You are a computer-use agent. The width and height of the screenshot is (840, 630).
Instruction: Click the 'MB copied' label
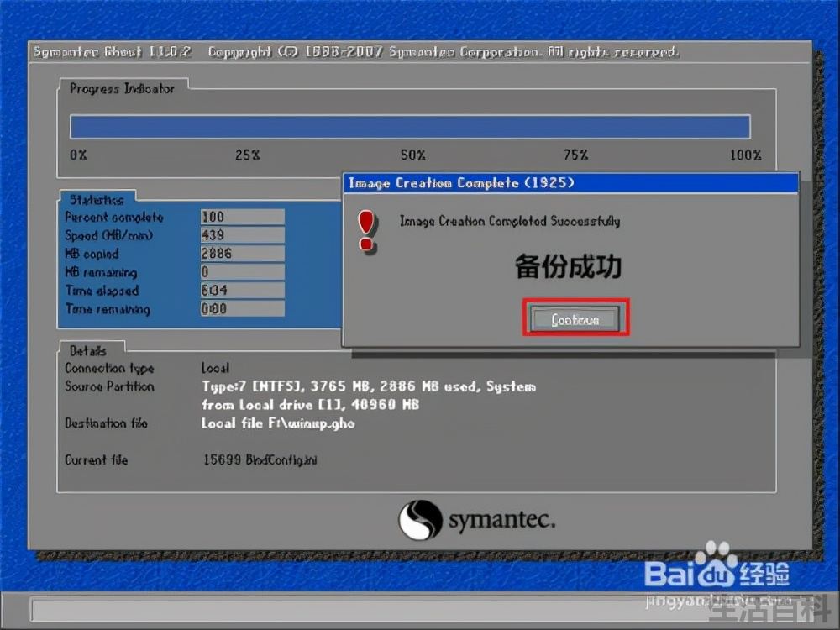coord(92,254)
